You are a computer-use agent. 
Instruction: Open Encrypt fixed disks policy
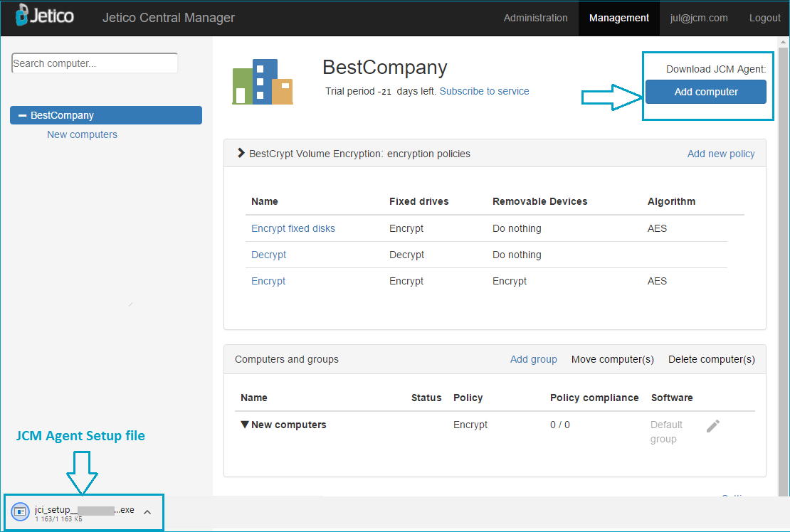point(293,228)
